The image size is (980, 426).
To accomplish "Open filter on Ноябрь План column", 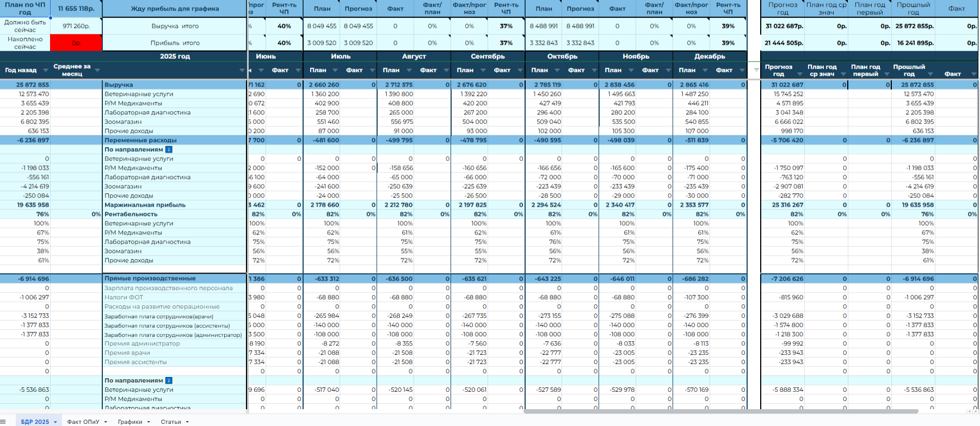I will [x=631, y=70].
